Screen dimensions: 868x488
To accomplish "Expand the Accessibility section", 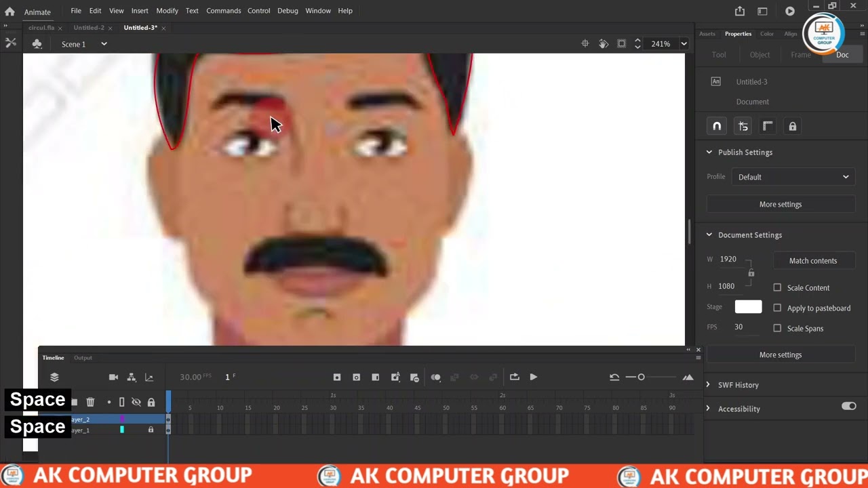I will pos(708,408).
